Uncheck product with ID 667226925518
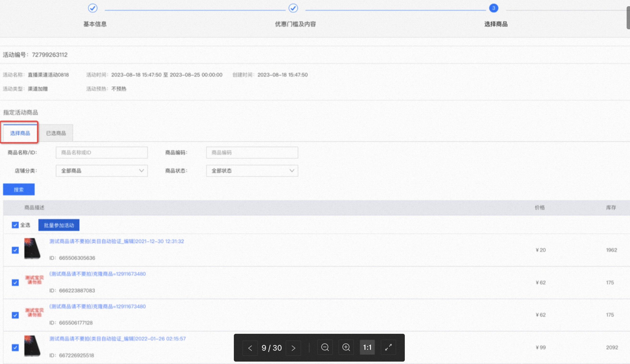The image size is (630, 364). point(15,347)
